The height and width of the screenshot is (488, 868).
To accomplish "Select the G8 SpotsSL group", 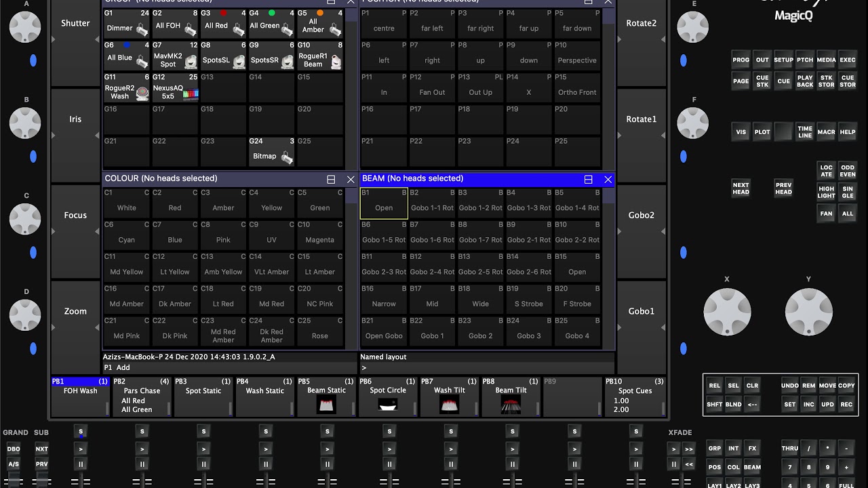I will (x=223, y=55).
